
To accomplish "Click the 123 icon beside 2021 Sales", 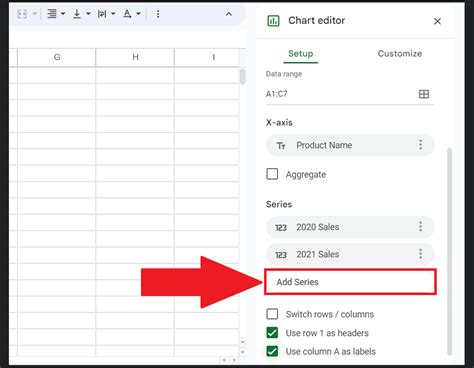I will click(281, 255).
